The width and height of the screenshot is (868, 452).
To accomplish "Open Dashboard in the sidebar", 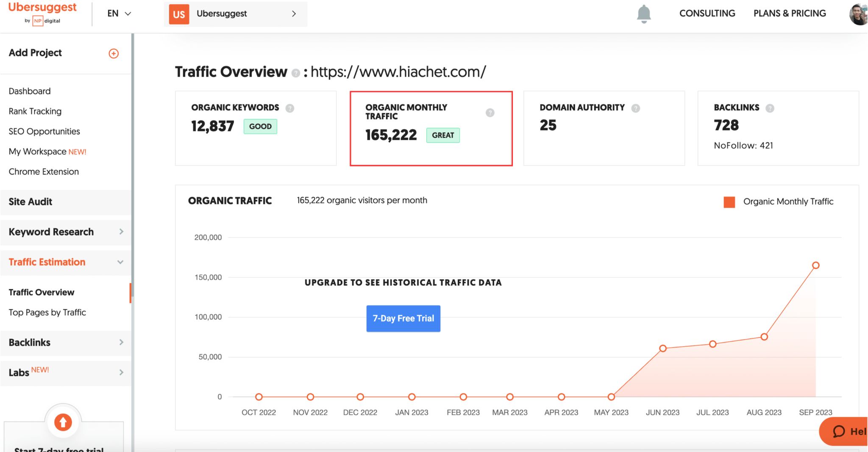I will coord(30,91).
